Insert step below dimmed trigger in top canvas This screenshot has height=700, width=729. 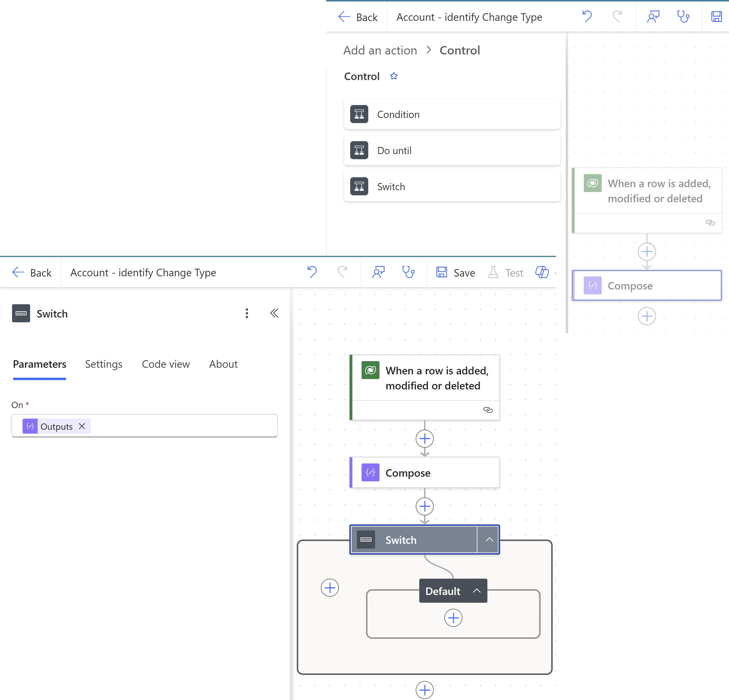[647, 252]
